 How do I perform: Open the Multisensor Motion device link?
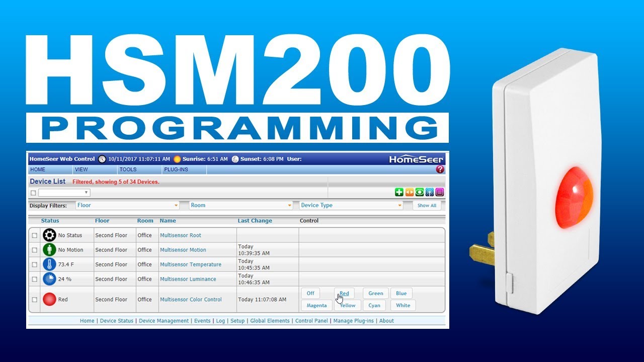pos(183,250)
